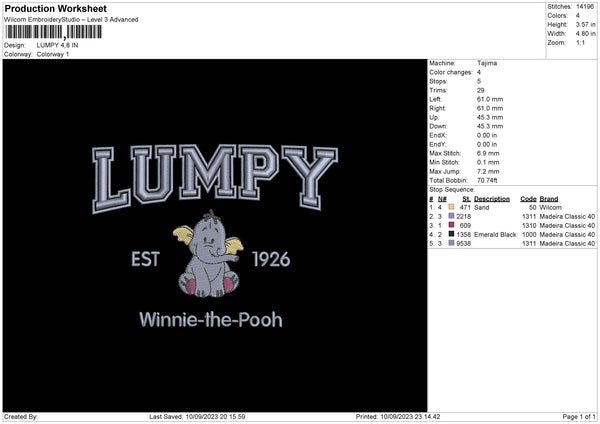Select the magenta swatch in stop 3

point(452,225)
